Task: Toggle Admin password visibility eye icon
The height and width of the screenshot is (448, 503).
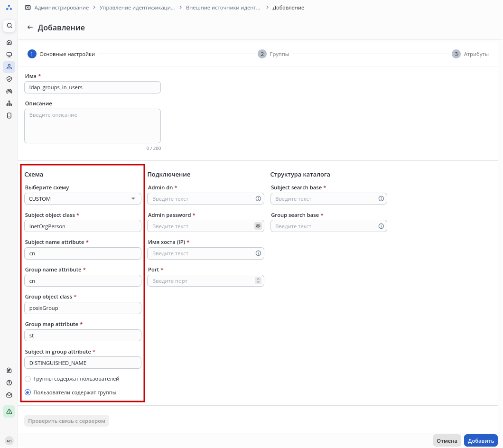Action: (258, 226)
